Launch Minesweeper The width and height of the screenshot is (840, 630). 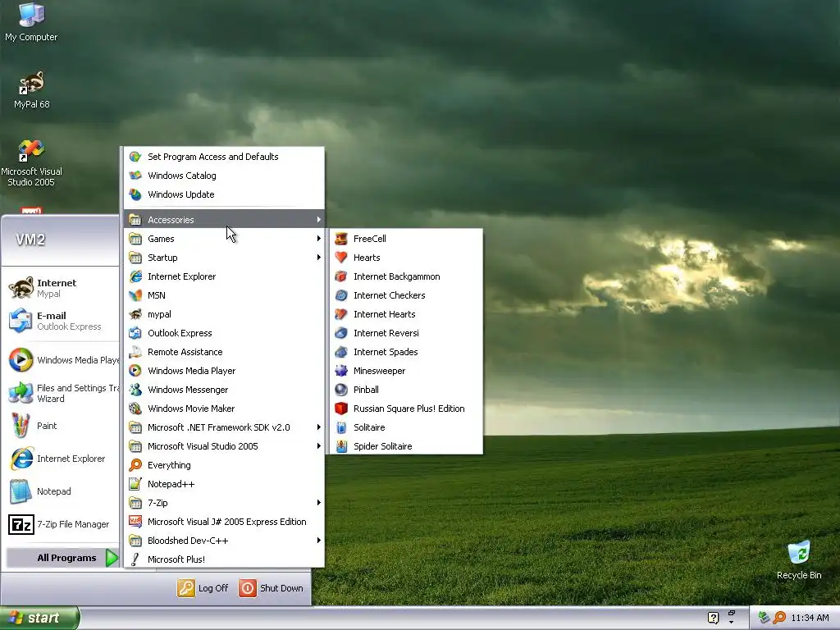407,371
